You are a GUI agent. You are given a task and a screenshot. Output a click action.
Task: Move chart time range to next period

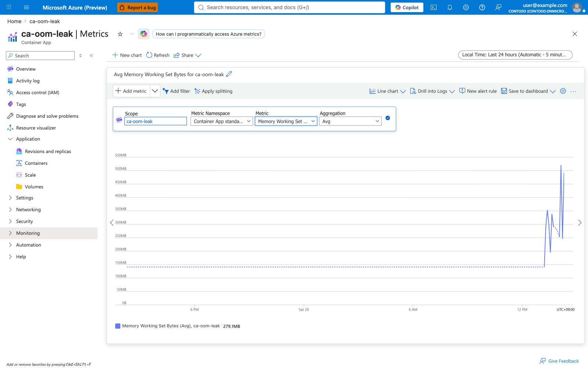tap(580, 223)
